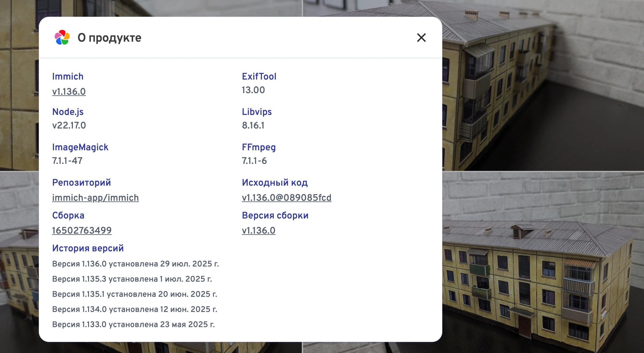Open top-left building photo behind dialog
644x353 pixels.
(x=19, y=85)
